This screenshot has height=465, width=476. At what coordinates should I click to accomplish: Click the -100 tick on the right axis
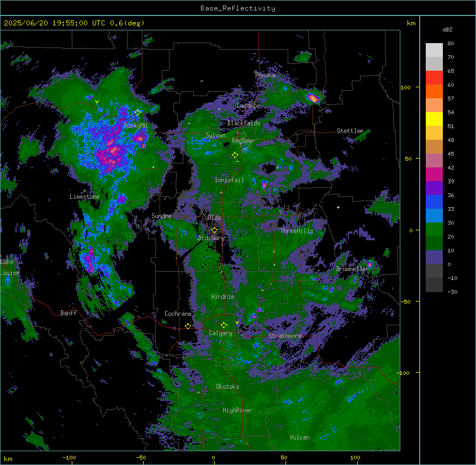coord(404,373)
